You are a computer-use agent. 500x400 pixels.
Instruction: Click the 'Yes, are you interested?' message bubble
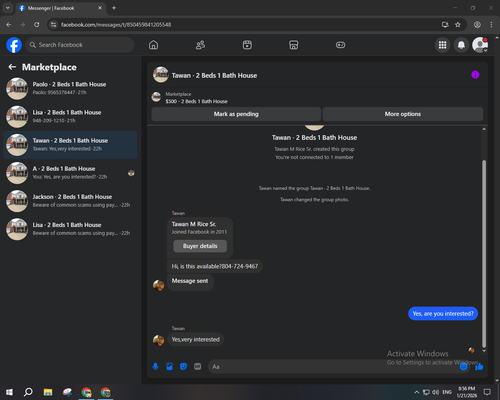pyautogui.click(x=443, y=314)
